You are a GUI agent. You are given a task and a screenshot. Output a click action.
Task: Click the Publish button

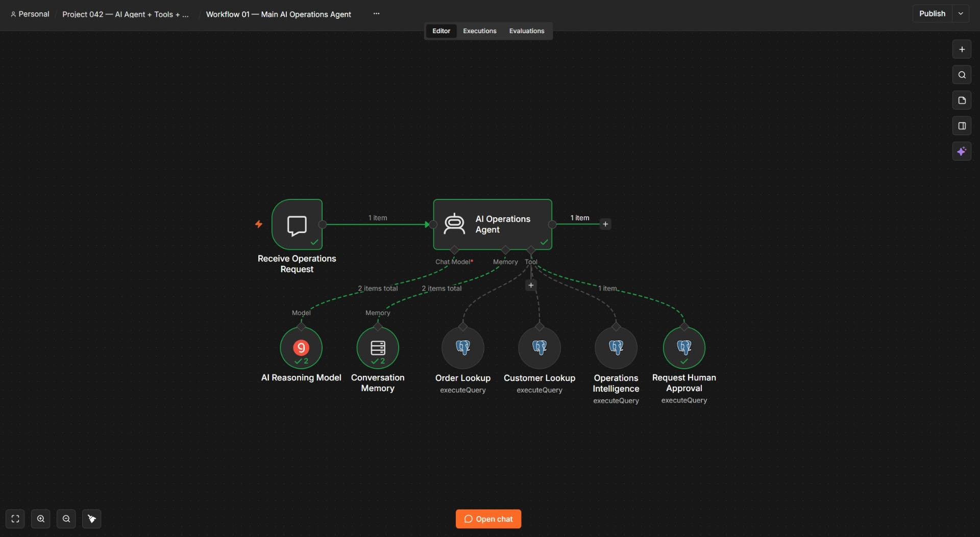933,14
